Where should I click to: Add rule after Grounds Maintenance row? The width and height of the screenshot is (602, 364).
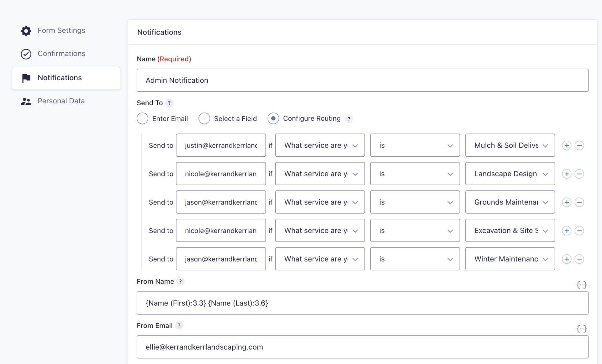pyautogui.click(x=566, y=202)
